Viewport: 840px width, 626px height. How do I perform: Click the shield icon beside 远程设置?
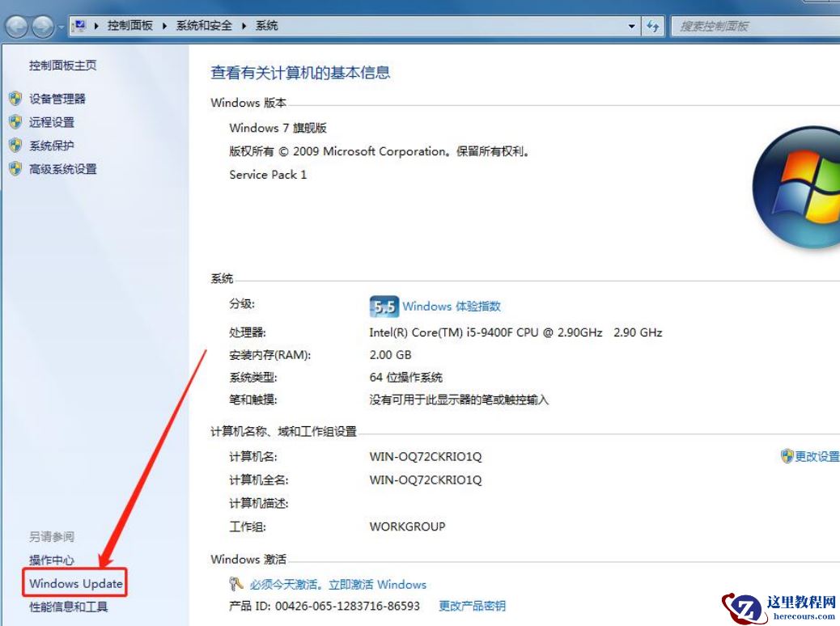16,122
